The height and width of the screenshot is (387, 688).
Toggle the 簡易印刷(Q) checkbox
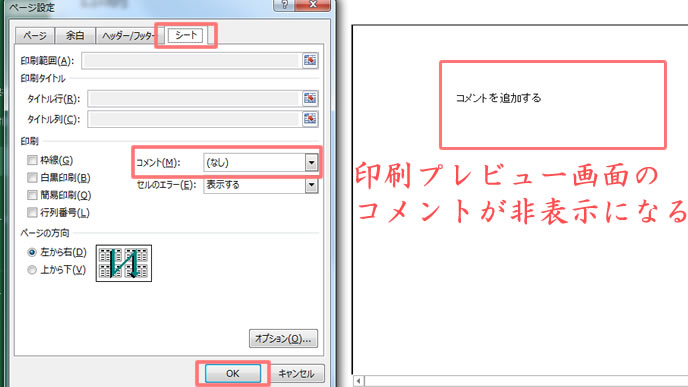(32, 195)
